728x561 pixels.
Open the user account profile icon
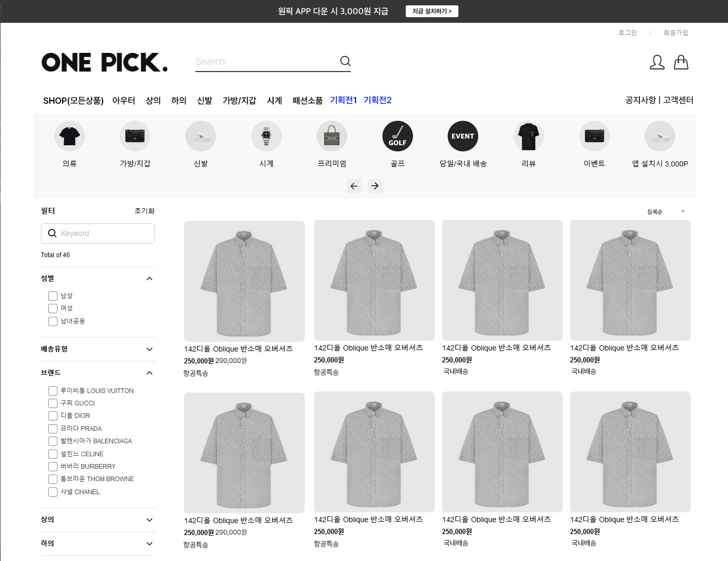657,62
